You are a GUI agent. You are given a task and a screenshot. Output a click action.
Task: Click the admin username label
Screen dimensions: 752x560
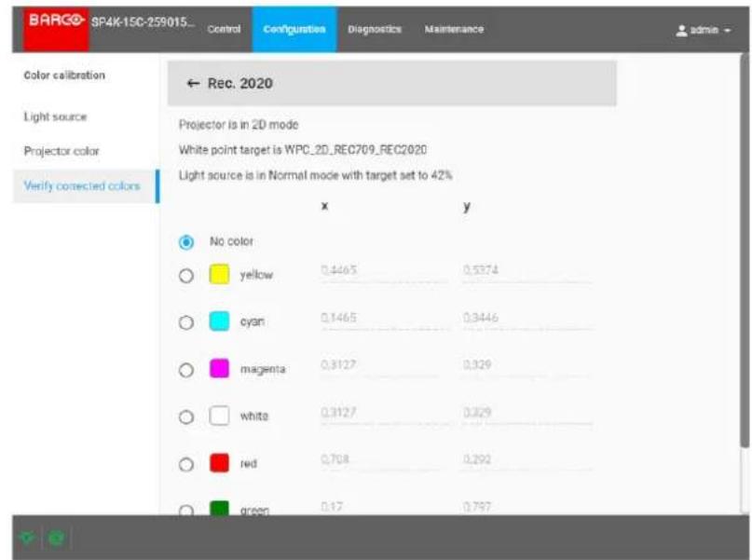click(x=704, y=30)
